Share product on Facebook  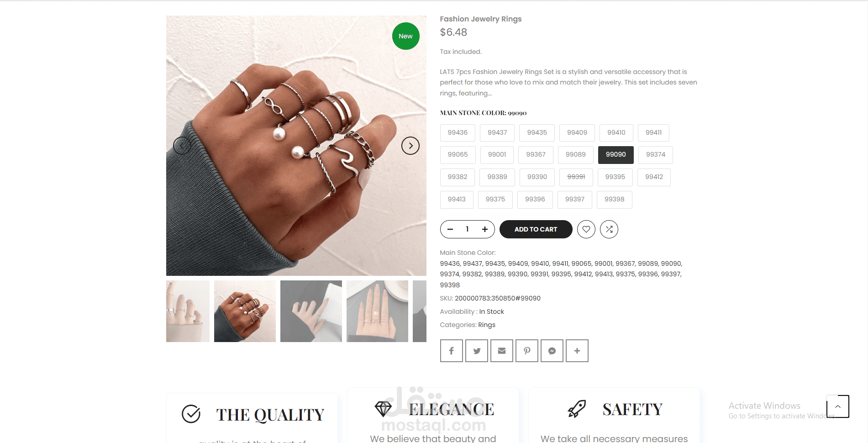[x=451, y=351]
